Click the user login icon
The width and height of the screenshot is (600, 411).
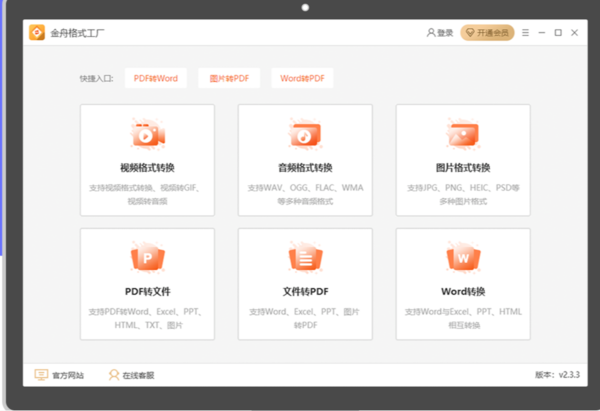click(x=431, y=33)
